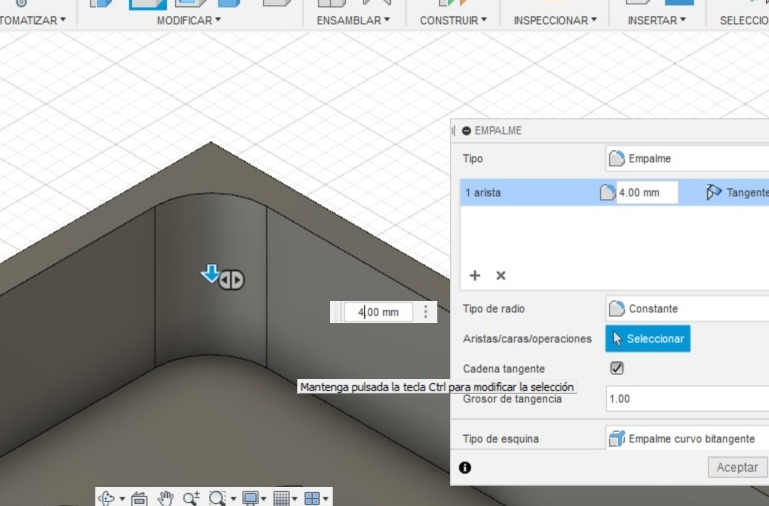Open the MODIFICAR menu

coord(188,20)
